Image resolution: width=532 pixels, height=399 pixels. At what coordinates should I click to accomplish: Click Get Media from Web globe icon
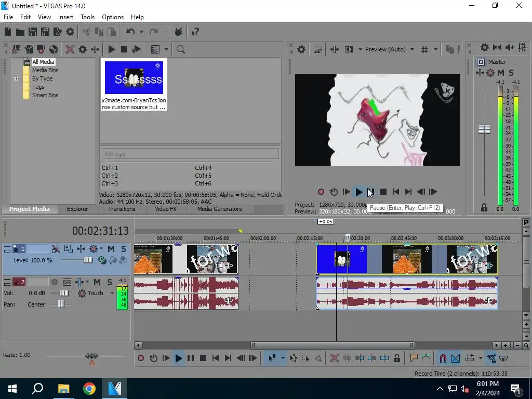point(54,49)
